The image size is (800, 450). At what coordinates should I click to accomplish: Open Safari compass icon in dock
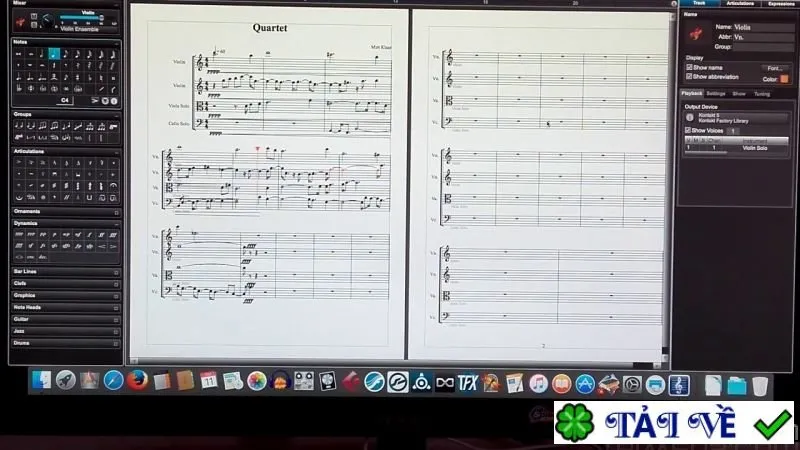[x=113, y=381]
